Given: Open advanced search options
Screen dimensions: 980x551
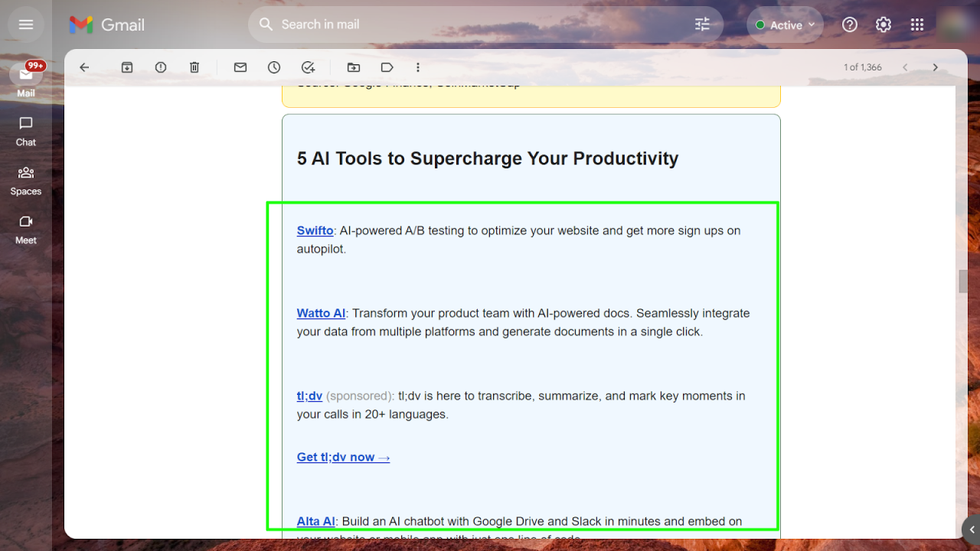Looking at the screenshot, I should pyautogui.click(x=701, y=24).
